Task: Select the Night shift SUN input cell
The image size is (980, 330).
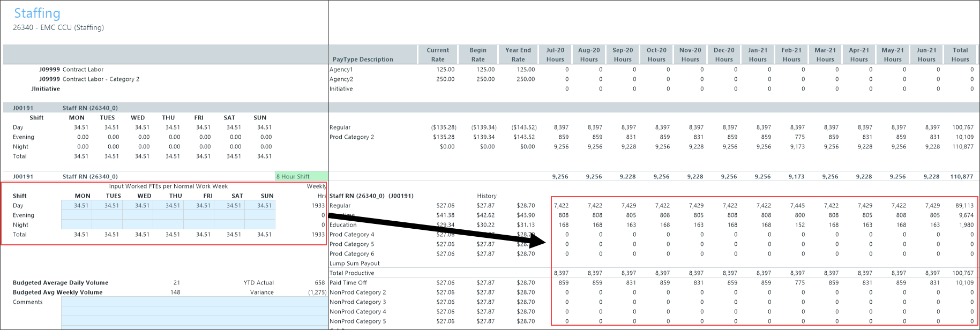Action: 260,225
